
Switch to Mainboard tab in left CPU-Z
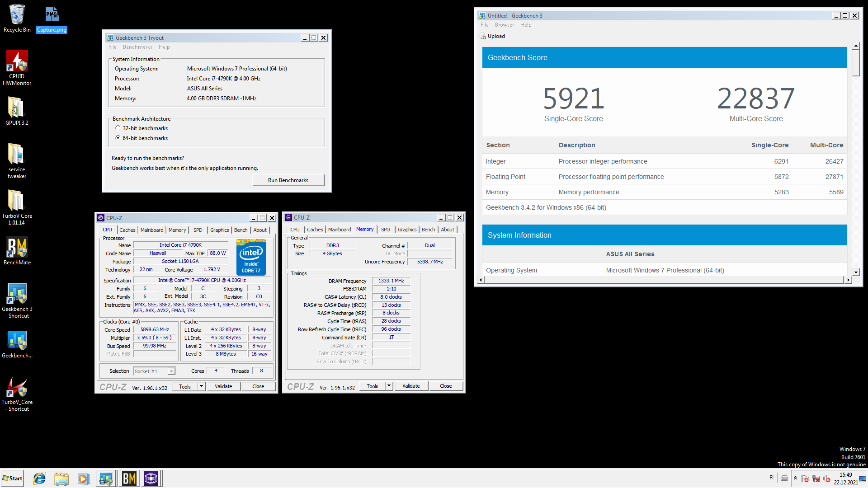[152, 230]
